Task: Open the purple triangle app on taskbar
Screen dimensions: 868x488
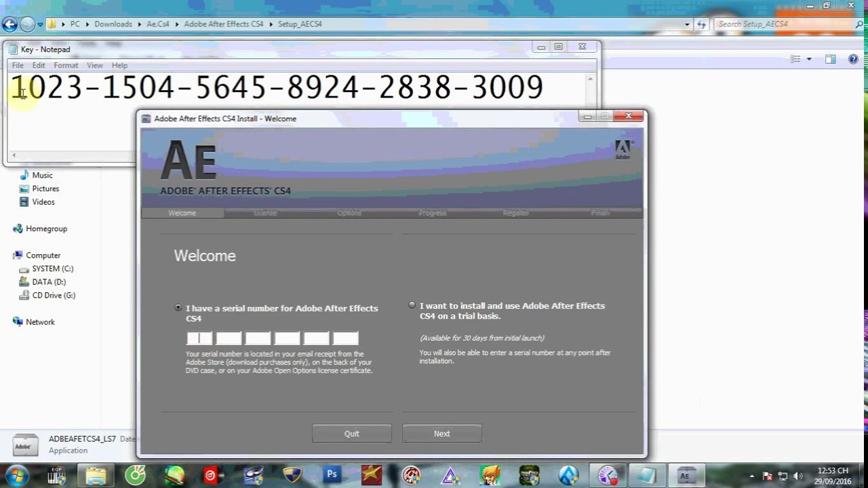Action: [x=450, y=476]
